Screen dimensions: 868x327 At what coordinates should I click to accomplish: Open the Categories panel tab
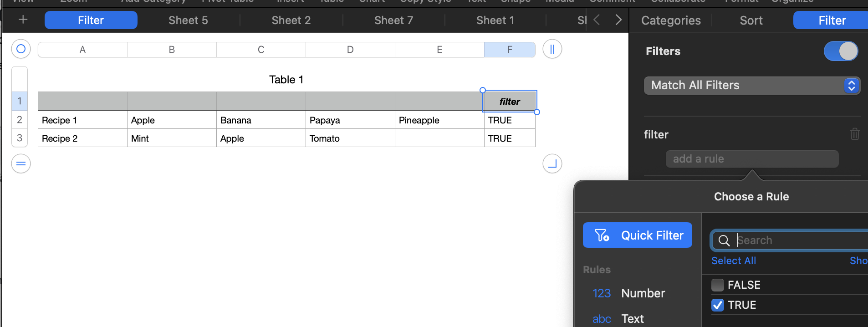pos(671,20)
